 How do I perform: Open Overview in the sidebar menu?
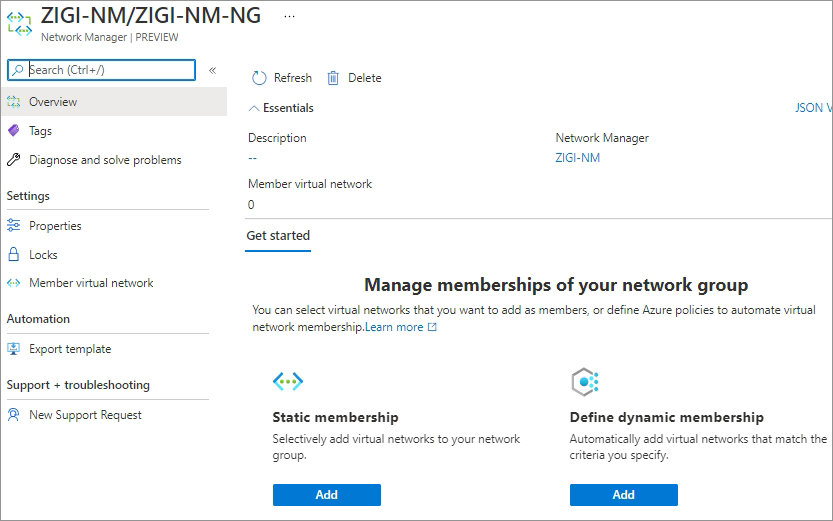click(53, 102)
